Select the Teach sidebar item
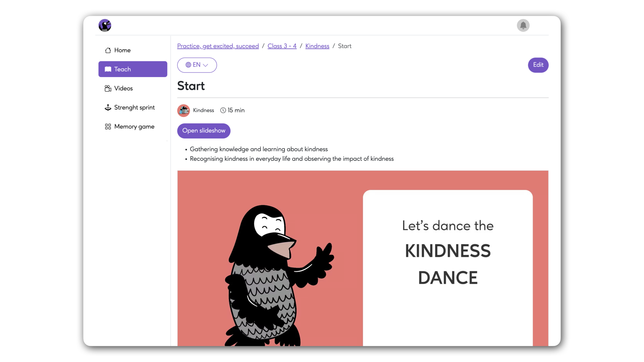This screenshot has width=644, height=362. pos(133,69)
